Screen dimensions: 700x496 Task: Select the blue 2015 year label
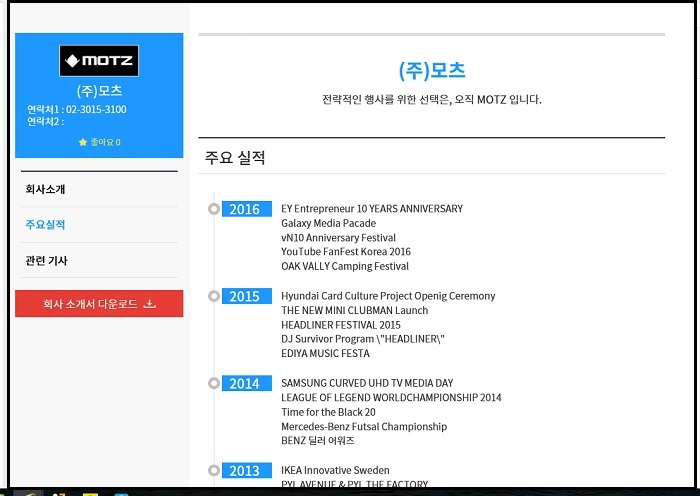pyautogui.click(x=244, y=296)
